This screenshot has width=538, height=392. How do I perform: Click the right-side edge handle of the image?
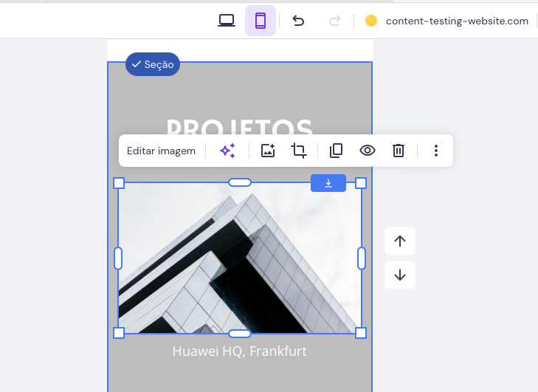362,258
